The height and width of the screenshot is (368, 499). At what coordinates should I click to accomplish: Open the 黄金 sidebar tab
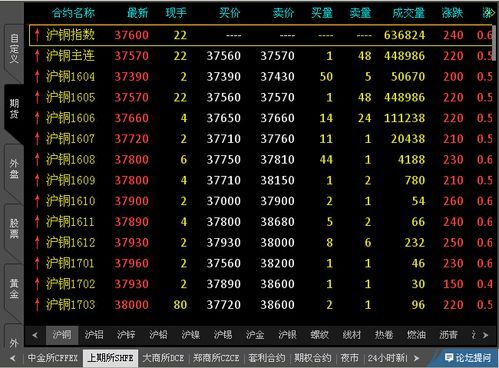pos(14,289)
